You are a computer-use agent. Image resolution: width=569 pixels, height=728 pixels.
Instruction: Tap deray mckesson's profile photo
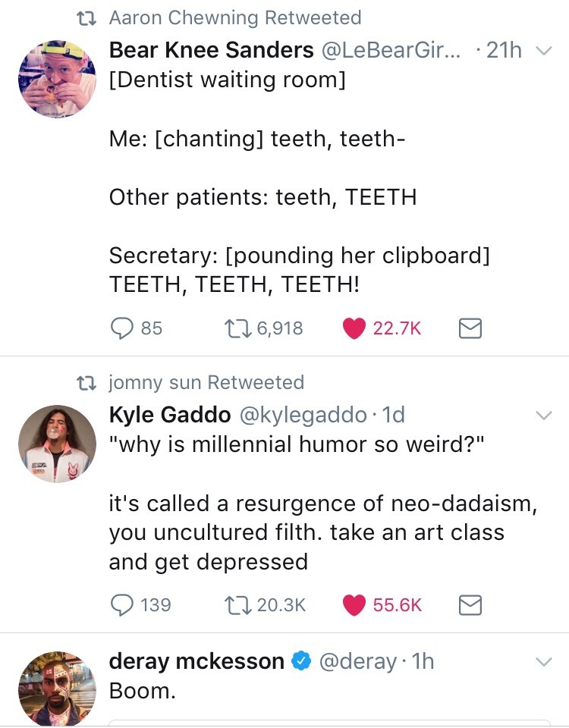click(58, 689)
